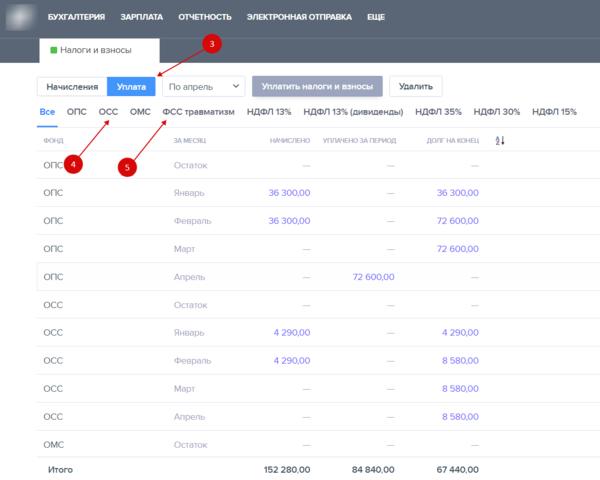This screenshot has height=480, width=600.
Task: Open the БУХГАЛТЕРИЯ menu
Action: tap(105, 17)
